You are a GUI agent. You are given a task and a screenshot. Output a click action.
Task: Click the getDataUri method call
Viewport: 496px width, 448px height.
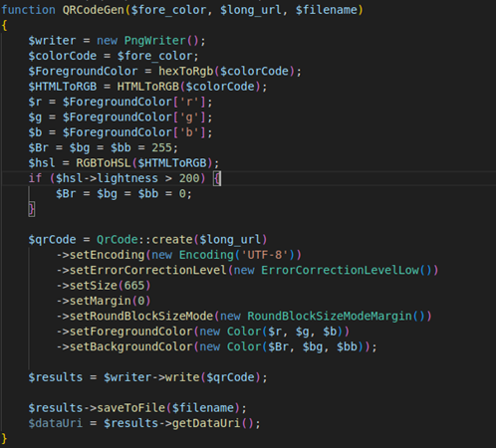(x=206, y=423)
